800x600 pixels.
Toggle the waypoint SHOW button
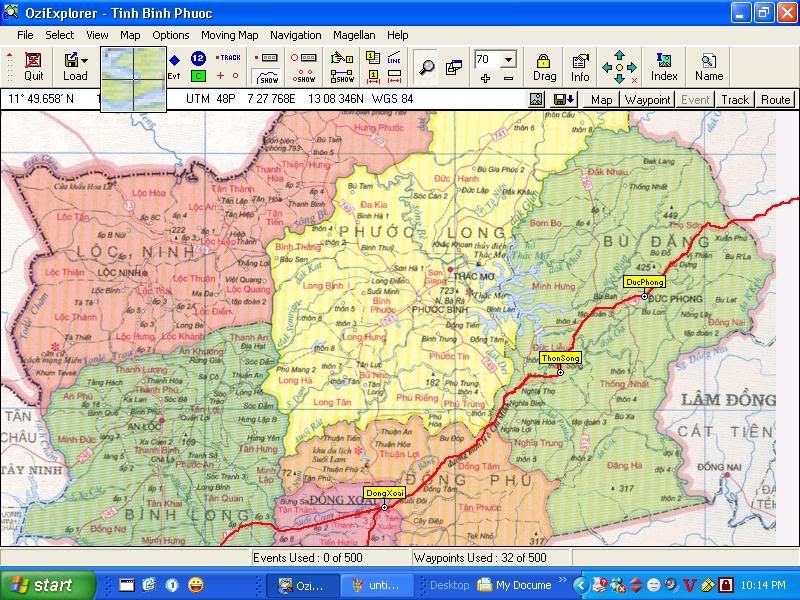[304, 77]
